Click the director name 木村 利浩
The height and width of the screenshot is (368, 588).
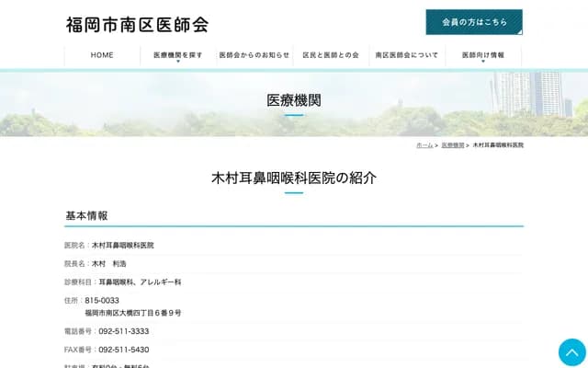pos(108,264)
